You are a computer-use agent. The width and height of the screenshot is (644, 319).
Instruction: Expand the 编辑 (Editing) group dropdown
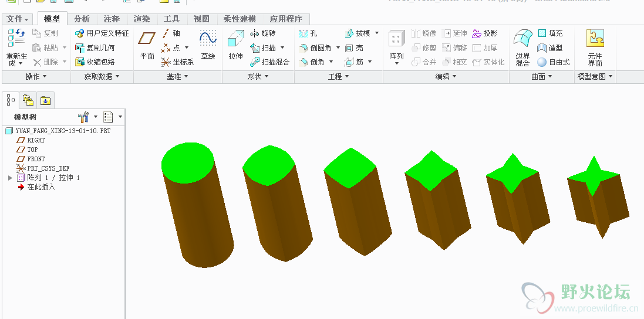[x=446, y=77]
